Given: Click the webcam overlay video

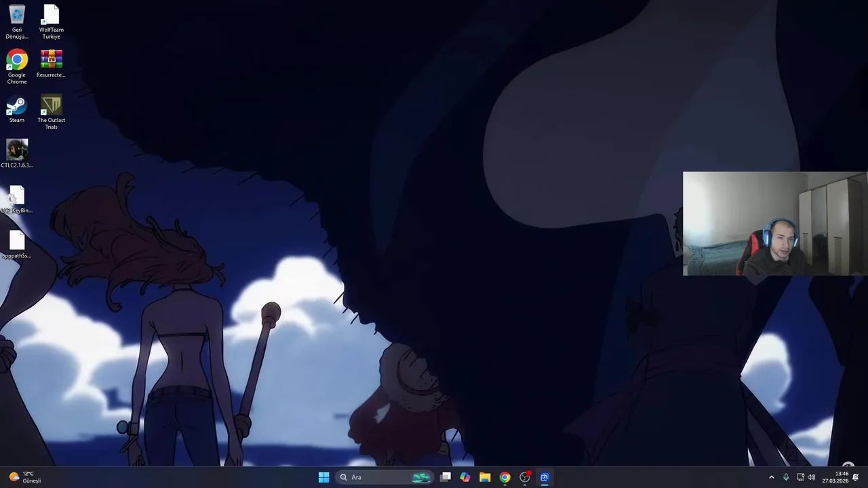Looking at the screenshot, I should pyautogui.click(x=775, y=224).
